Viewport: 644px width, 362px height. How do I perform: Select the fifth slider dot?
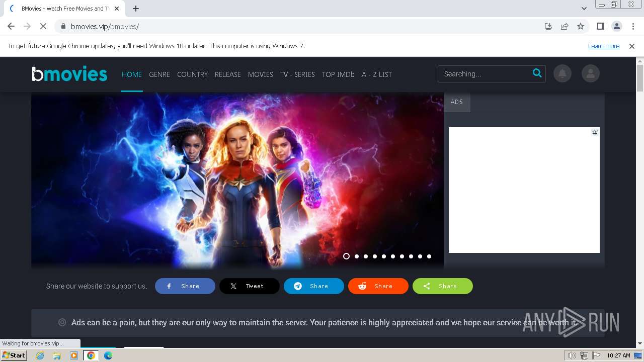pyautogui.click(x=384, y=256)
